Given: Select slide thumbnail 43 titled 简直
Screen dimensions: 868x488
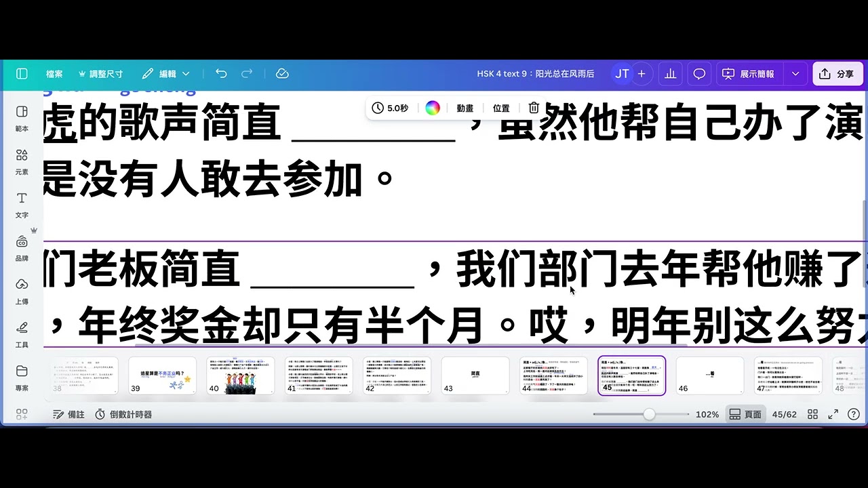Looking at the screenshot, I should coord(475,375).
